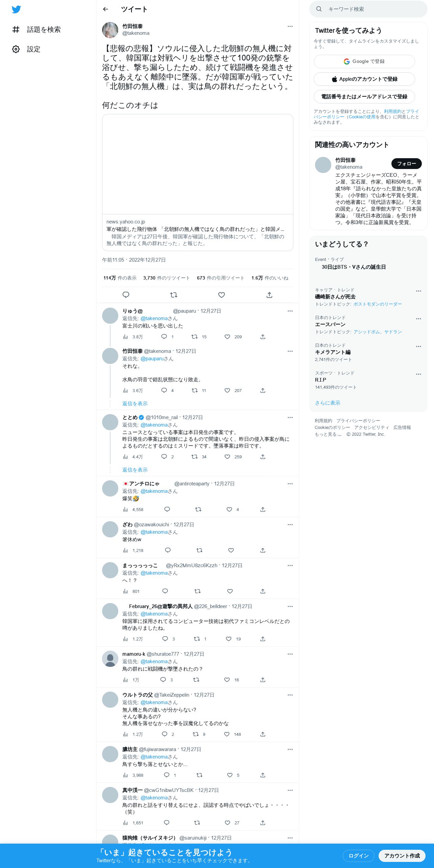This screenshot has width=434, height=868.
Task: Register with Google で登録 button
Action: coord(364,62)
